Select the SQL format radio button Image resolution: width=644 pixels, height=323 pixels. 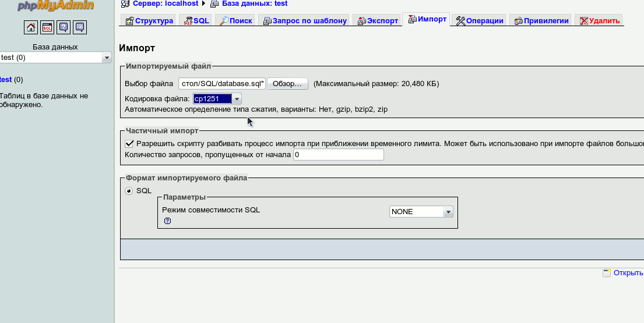click(x=129, y=191)
